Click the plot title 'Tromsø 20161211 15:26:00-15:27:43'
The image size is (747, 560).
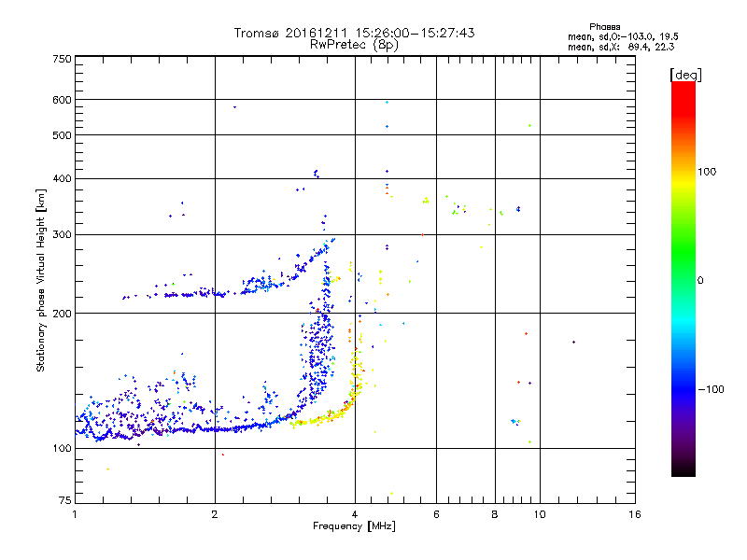click(x=354, y=33)
